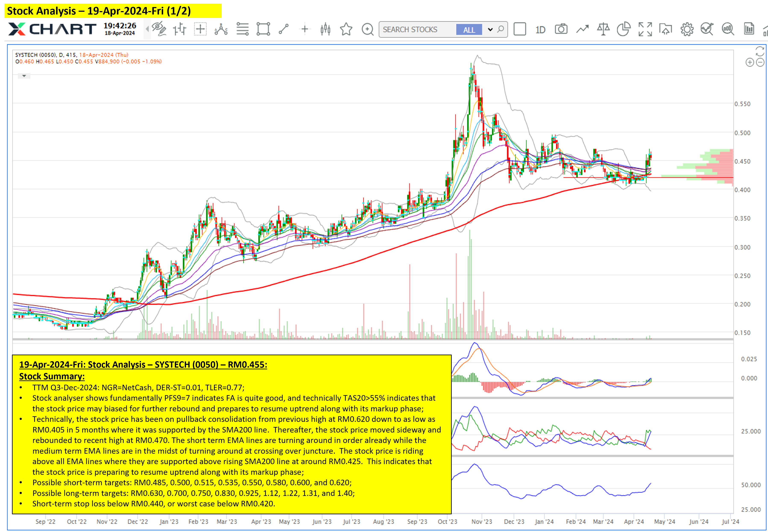Change the 1D timeframe interval
The width and height of the screenshot is (768, 532).
coord(540,30)
